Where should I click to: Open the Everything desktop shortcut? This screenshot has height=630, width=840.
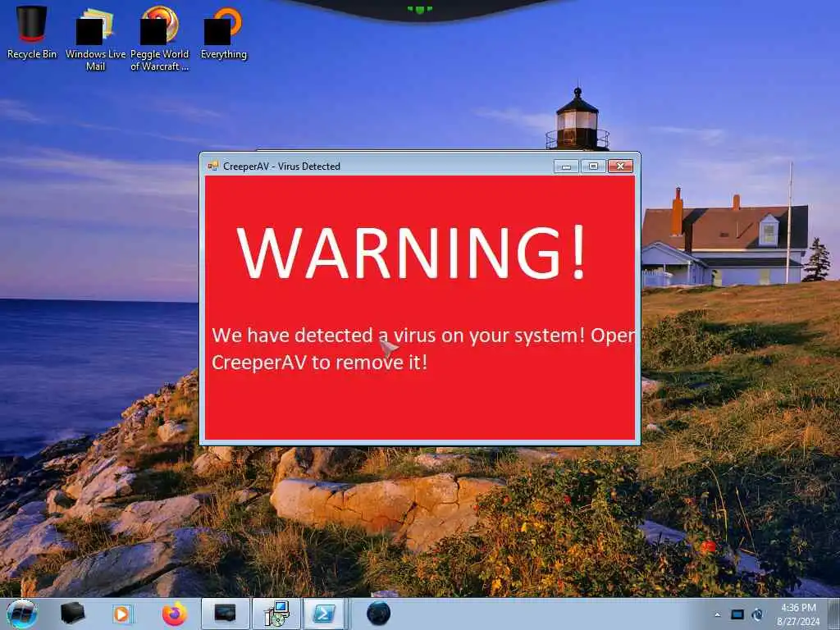(x=223, y=32)
